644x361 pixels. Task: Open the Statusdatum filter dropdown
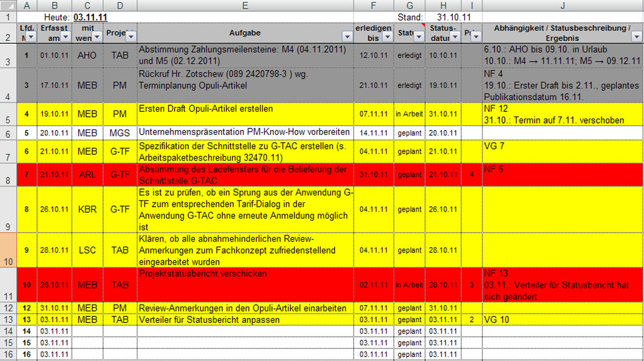[455, 37]
